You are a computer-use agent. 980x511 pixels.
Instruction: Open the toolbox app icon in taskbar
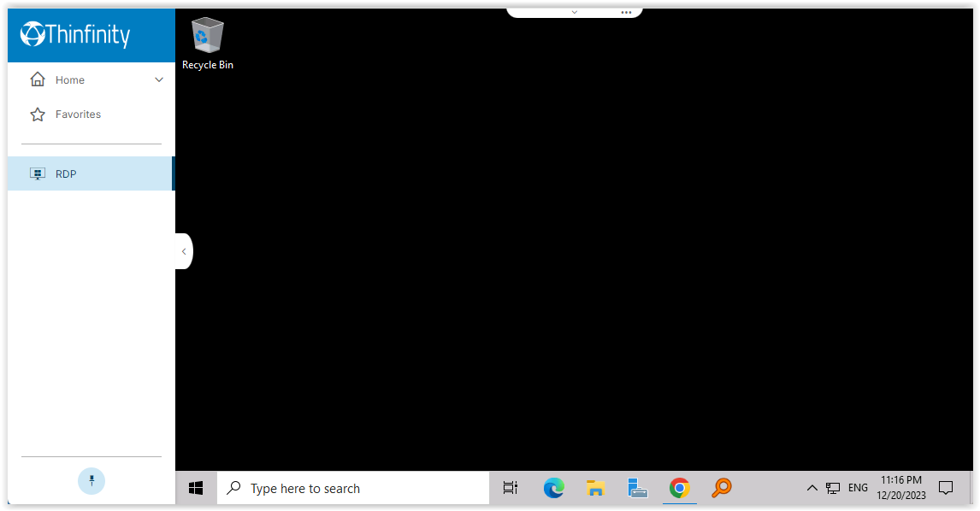pos(637,488)
